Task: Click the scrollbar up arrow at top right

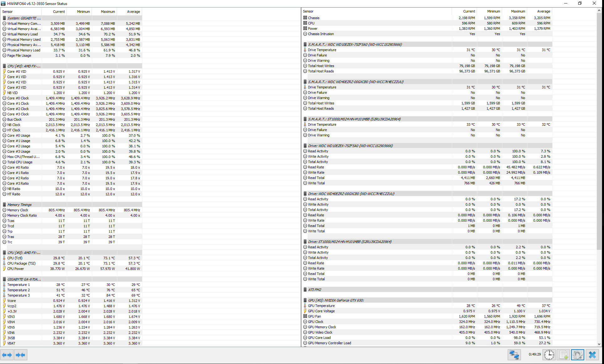Action: (599, 10)
